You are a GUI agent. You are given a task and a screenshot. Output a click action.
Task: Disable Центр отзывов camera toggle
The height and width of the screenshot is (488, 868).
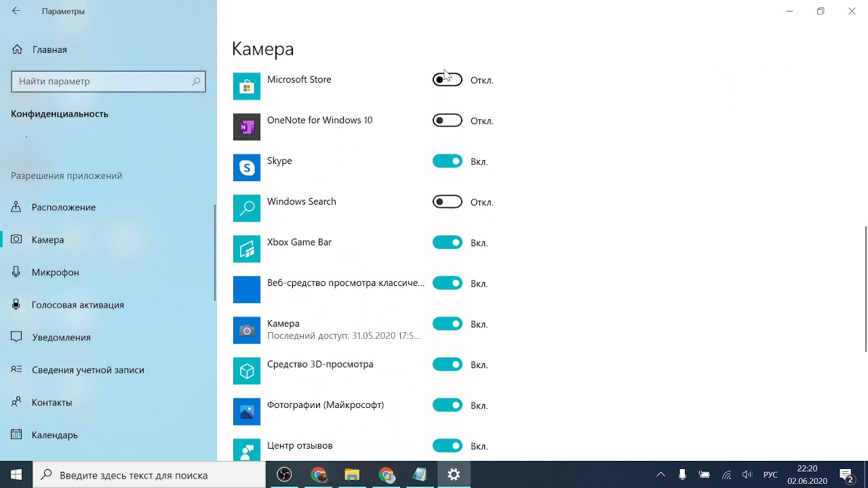[x=448, y=446]
